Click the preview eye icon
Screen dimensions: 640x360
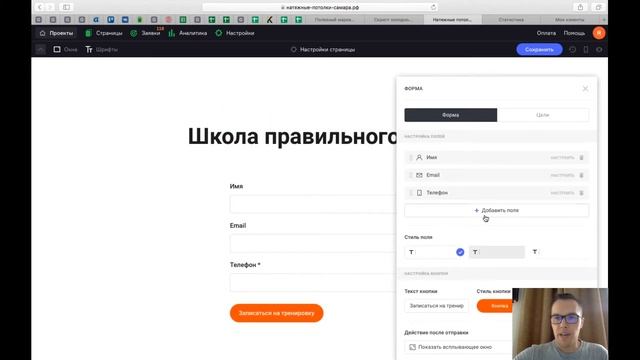pos(599,49)
